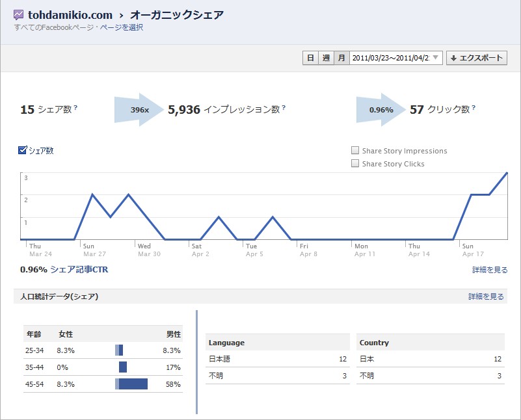Click the Language table header
521x420 pixels.
[x=278, y=343]
